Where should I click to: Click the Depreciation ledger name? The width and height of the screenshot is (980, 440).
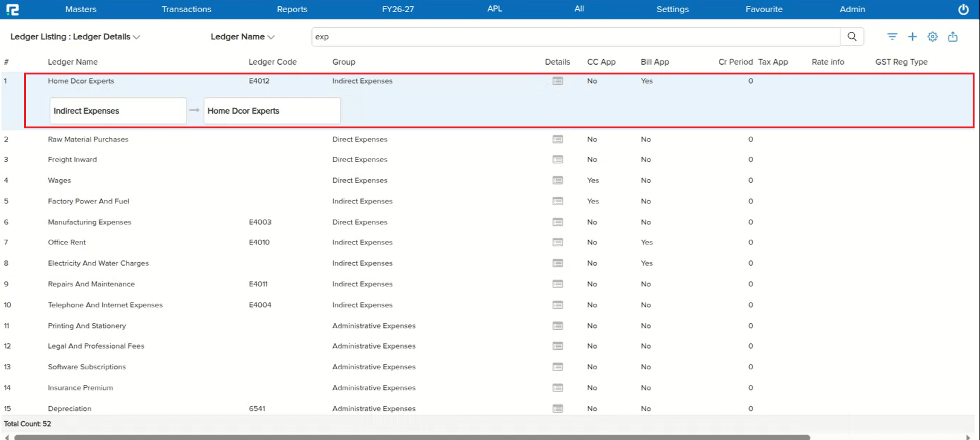pyautogui.click(x=70, y=409)
